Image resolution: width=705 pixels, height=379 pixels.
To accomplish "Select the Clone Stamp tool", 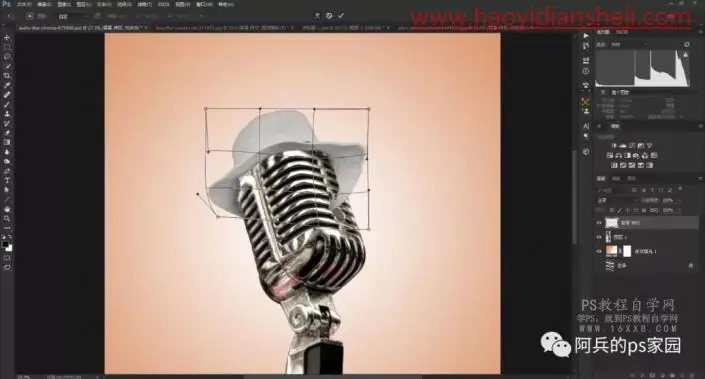I will click(x=7, y=114).
